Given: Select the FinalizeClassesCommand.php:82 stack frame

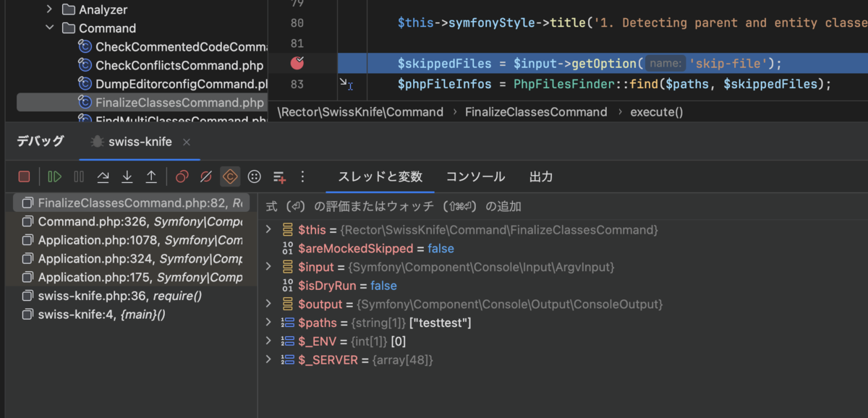Looking at the screenshot, I should pos(132,202).
